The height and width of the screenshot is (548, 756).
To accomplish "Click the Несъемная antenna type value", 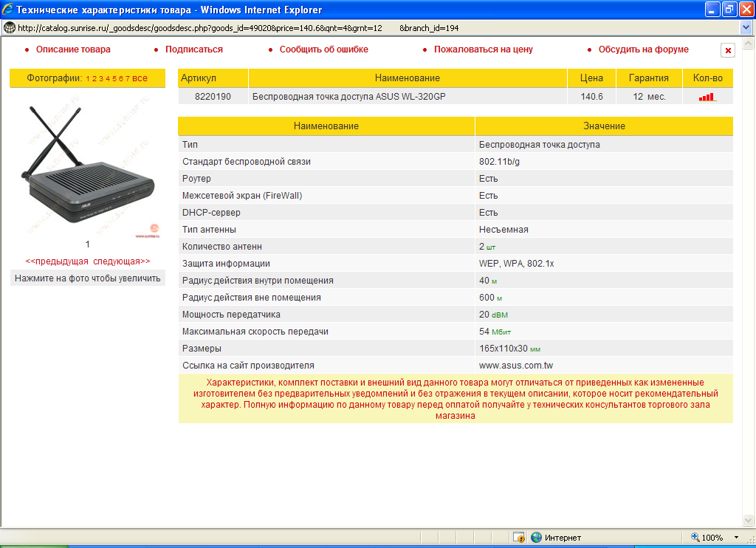I will [504, 230].
